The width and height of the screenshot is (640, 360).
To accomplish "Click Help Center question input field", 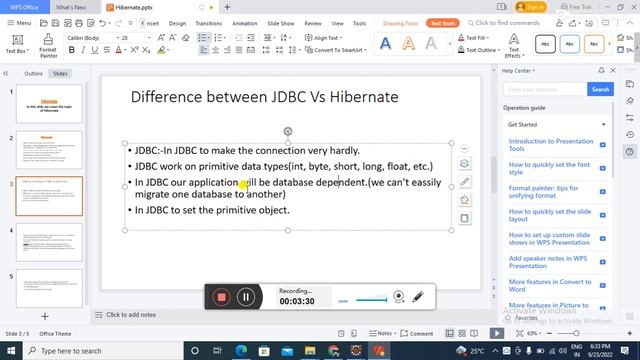I will click(x=545, y=89).
